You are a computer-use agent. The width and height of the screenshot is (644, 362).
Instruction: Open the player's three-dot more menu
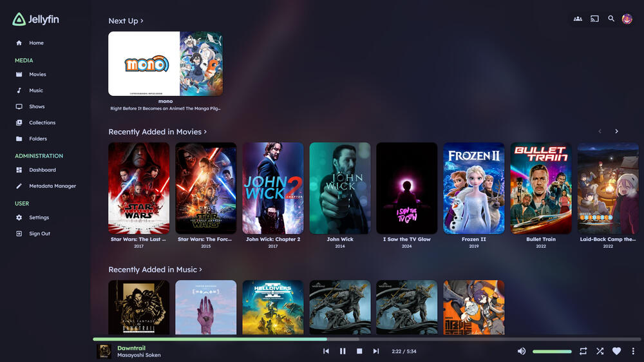[x=633, y=351]
